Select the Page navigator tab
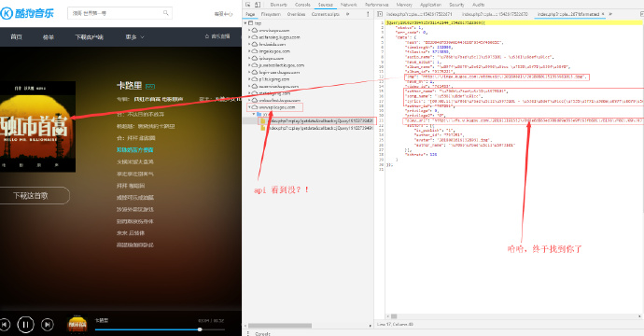Image resolution: width=644 pixels, height=336 pixels. (250, 14)
